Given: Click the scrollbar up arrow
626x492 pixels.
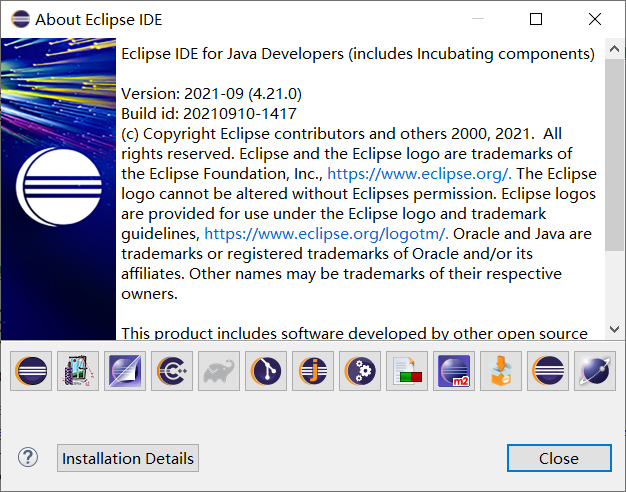Looking at the screenshot, I should pos(614,49).
